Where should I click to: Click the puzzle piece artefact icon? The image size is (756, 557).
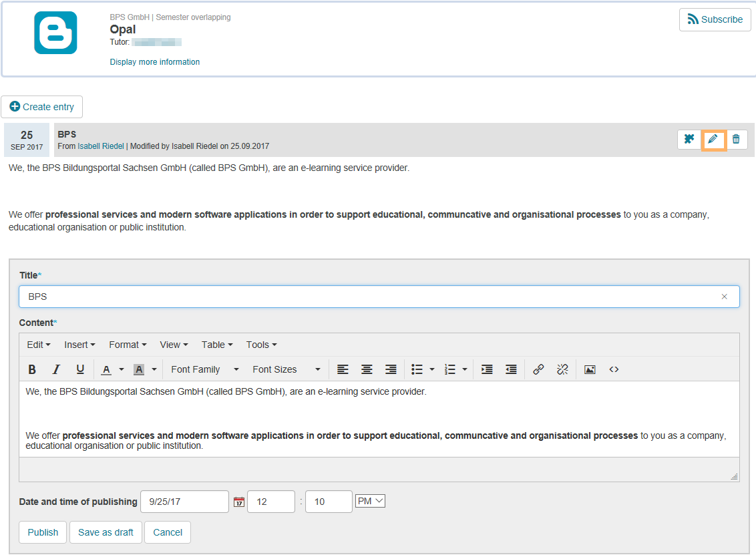689,140
